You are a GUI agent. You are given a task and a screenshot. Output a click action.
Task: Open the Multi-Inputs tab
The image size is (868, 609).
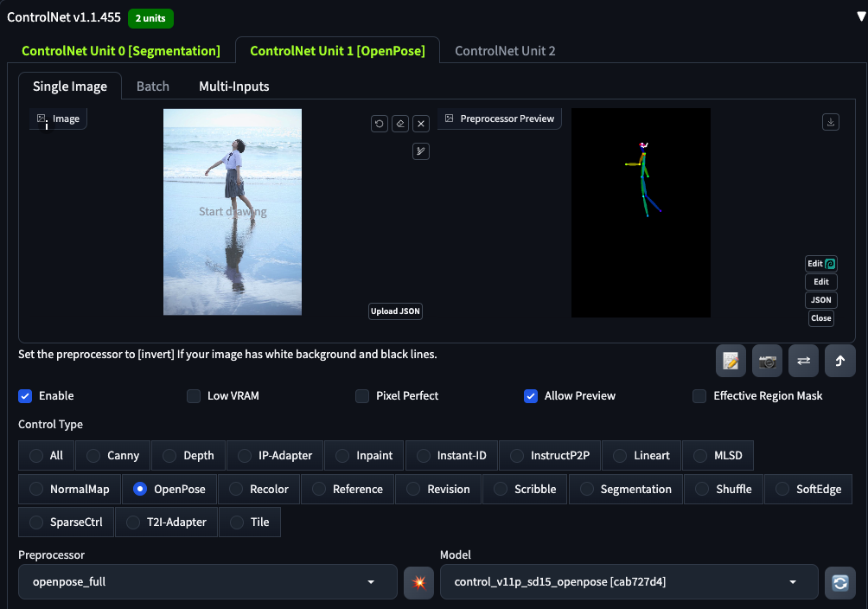coord(233,87)
